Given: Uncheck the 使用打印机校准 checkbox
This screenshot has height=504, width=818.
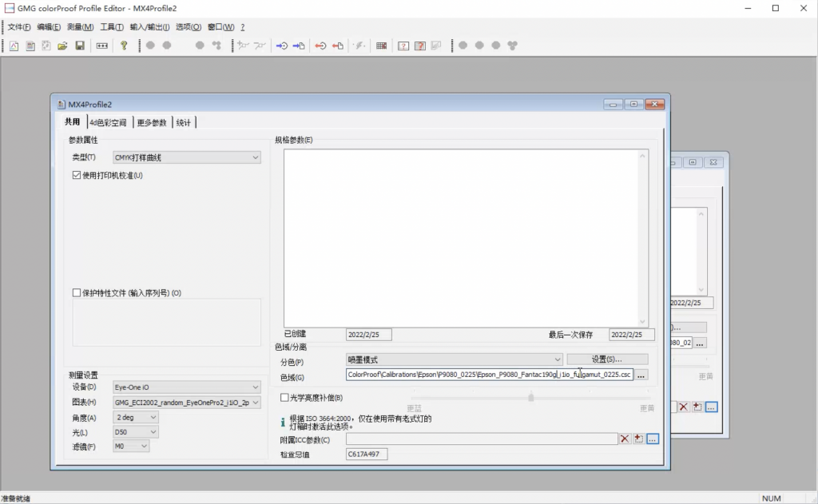Looking at the screenshot, I should pos(77,175).
